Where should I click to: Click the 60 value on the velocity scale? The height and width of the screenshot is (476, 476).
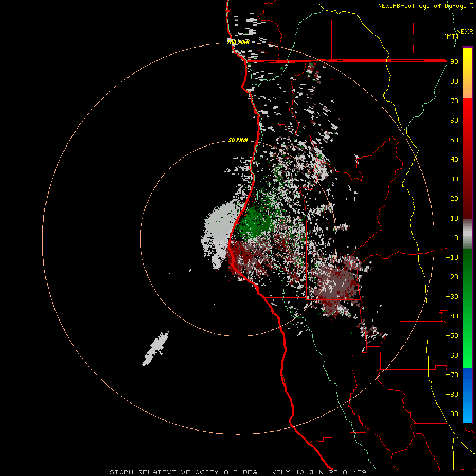pyautogui.click(x=454, y=120)
